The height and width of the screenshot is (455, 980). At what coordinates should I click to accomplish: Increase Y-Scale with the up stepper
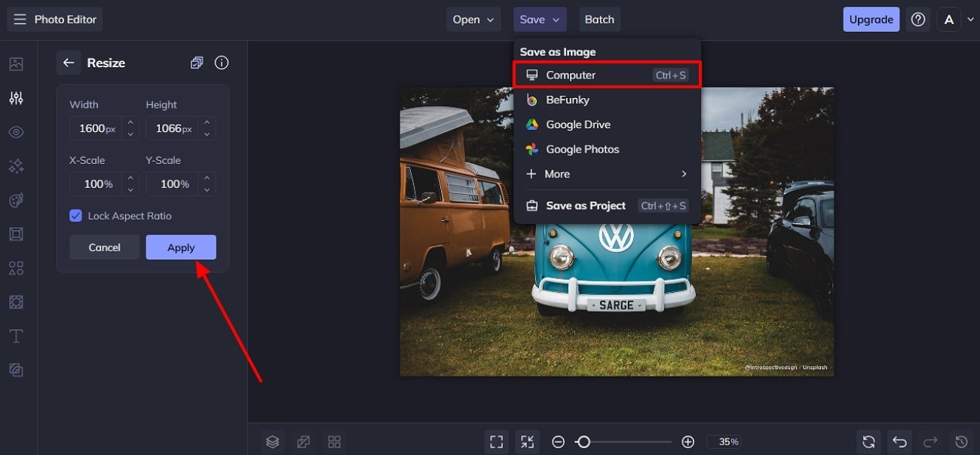(x=207, y=178)
